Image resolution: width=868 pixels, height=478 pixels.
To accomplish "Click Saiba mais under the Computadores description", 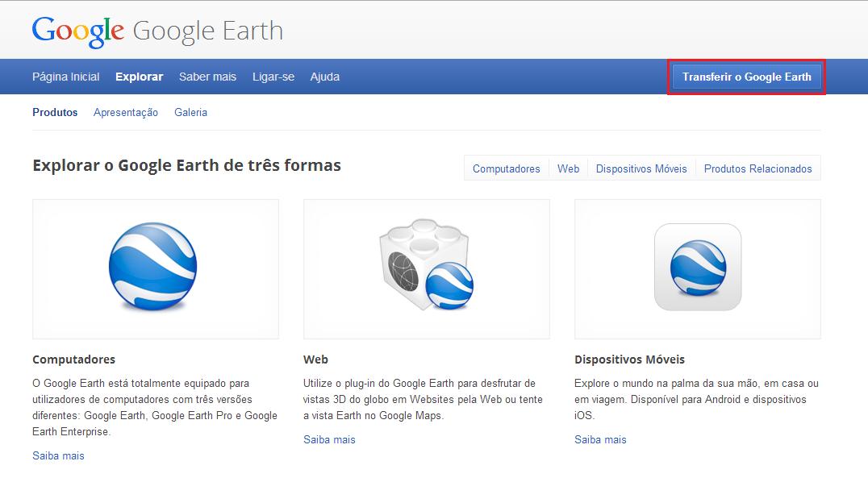I will (58, 456).
